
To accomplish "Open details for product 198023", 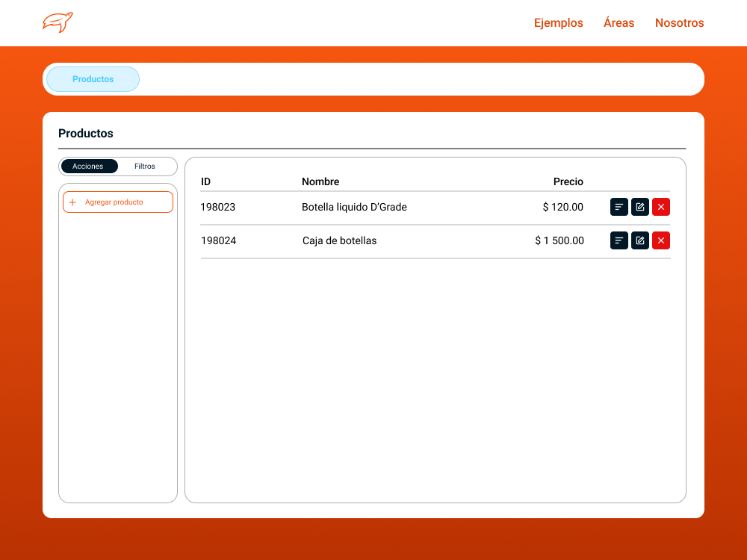I will click(x=619, y=207).
